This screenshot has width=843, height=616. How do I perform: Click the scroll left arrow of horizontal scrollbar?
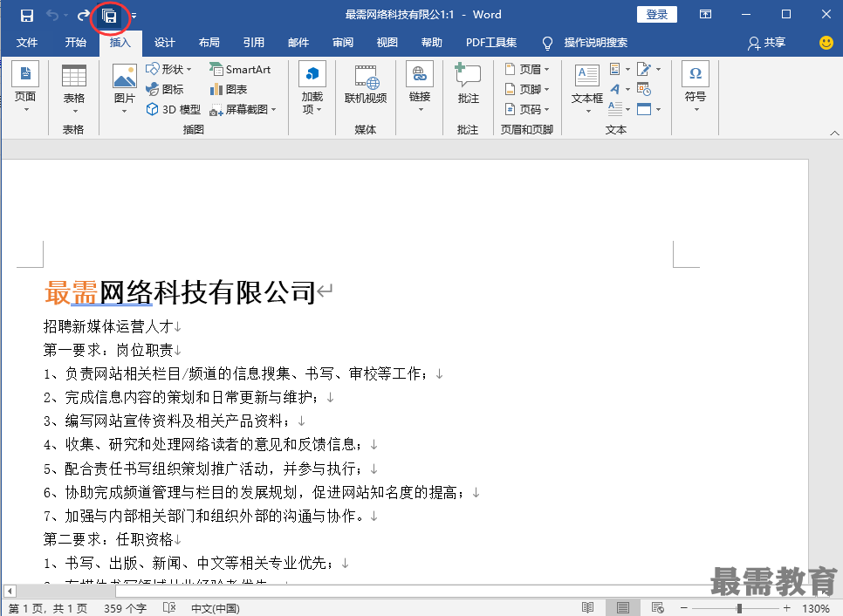(10, 592)
